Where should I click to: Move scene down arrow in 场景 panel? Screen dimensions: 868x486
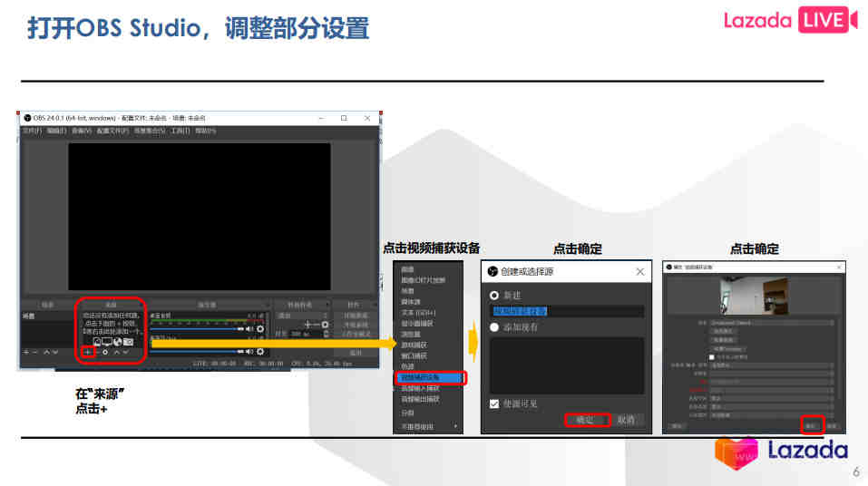click(55, 352)
